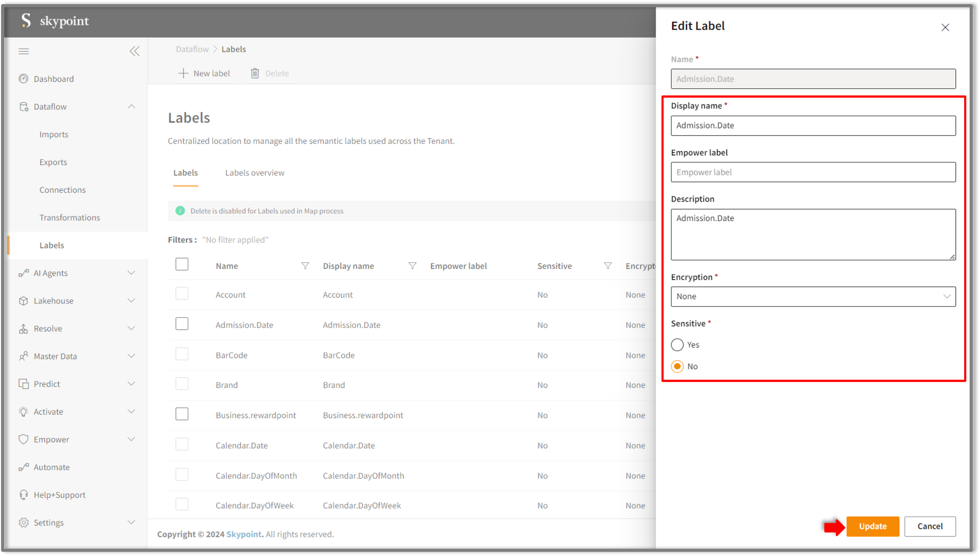Image resolution: width=980 pixels, height=556 pixels.
Task: Click the Resolve icon in sidebar
Action: click(23, 329)
